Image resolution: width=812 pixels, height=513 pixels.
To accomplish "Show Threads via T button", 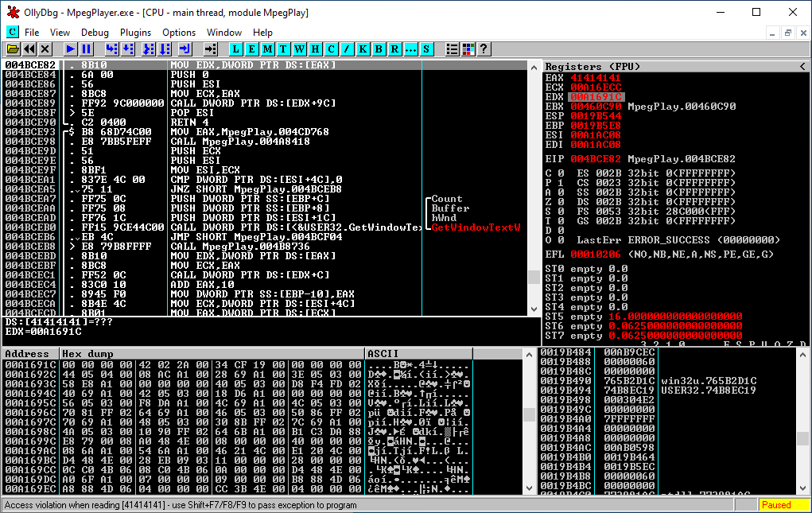I will click(x=283, y=49).
